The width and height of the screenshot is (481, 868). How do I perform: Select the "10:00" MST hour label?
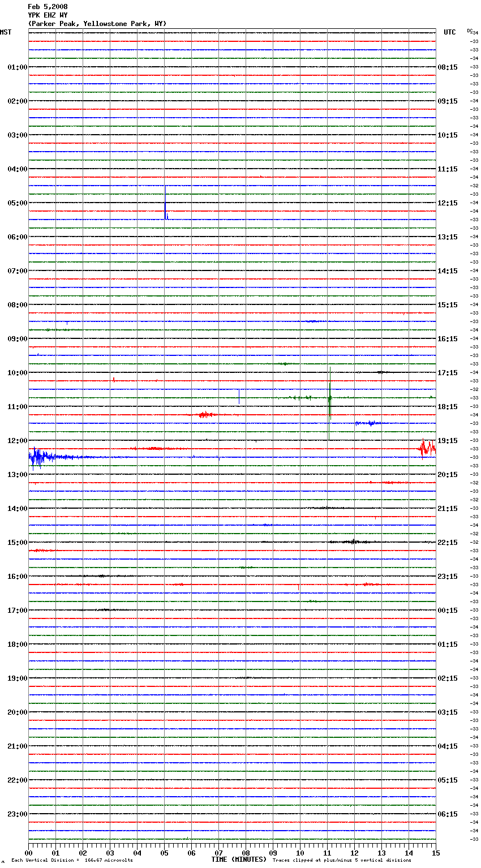[x=18, y=373]
